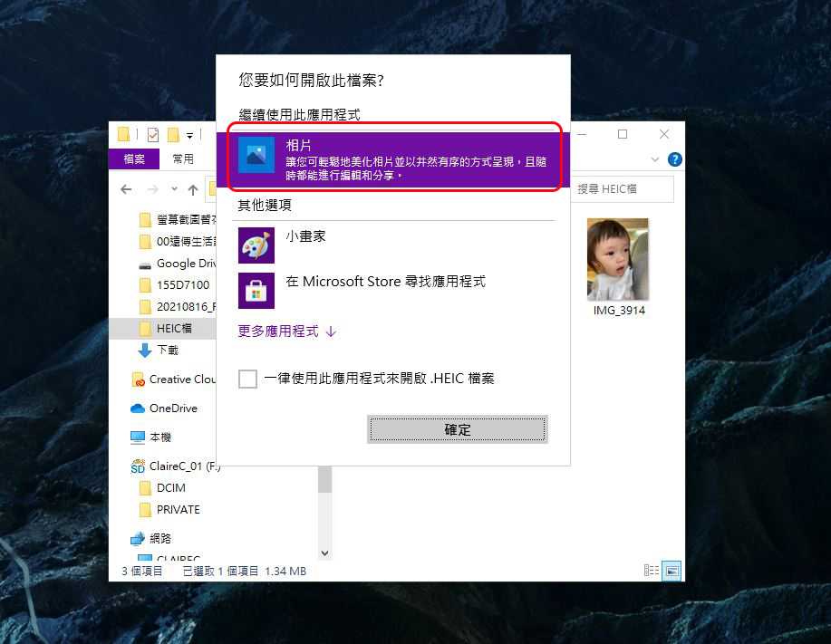The image size is (831, 644).
Task: Click the up arrow to go to parent folder
Action: (x=193, y=189)
